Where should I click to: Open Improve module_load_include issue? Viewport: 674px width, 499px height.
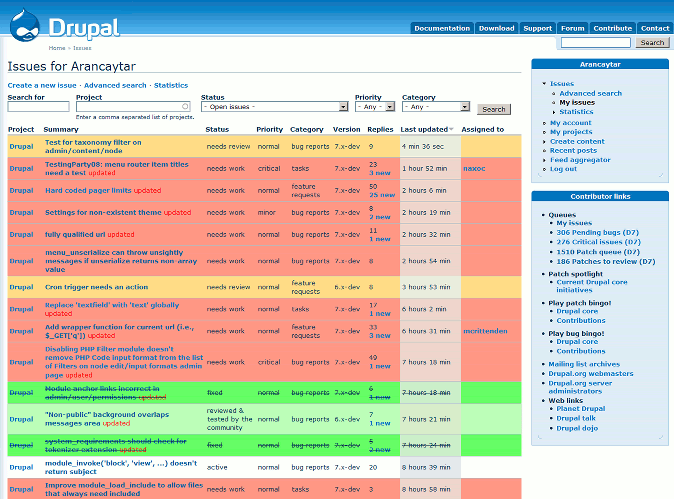(x=124, y=489)
